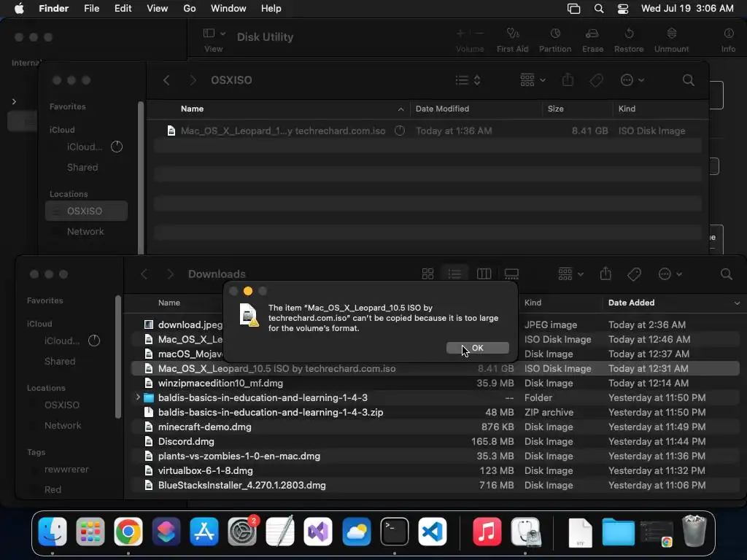This screenshot has width=747, height=560.
Task: Click First Aid in Disk Utility toolbar
Action: click(512, 40)
